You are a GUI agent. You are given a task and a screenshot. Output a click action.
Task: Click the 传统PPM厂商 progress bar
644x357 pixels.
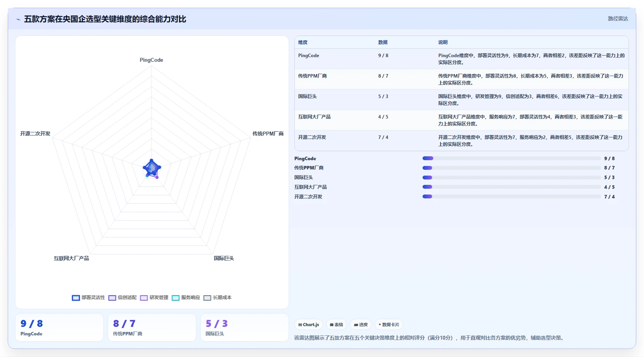512,168
